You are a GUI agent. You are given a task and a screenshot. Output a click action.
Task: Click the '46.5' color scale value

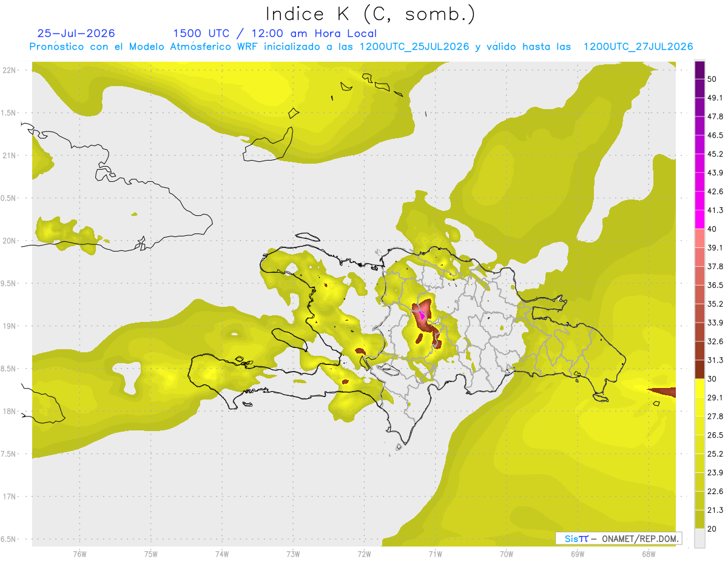[x=715, y=135]
